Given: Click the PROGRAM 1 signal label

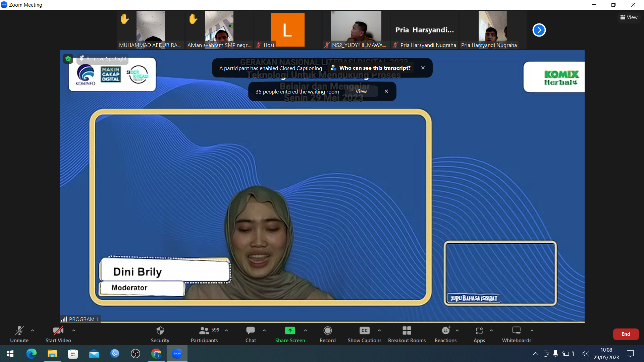Looking at the screenshot, I should tap(80, 319).
